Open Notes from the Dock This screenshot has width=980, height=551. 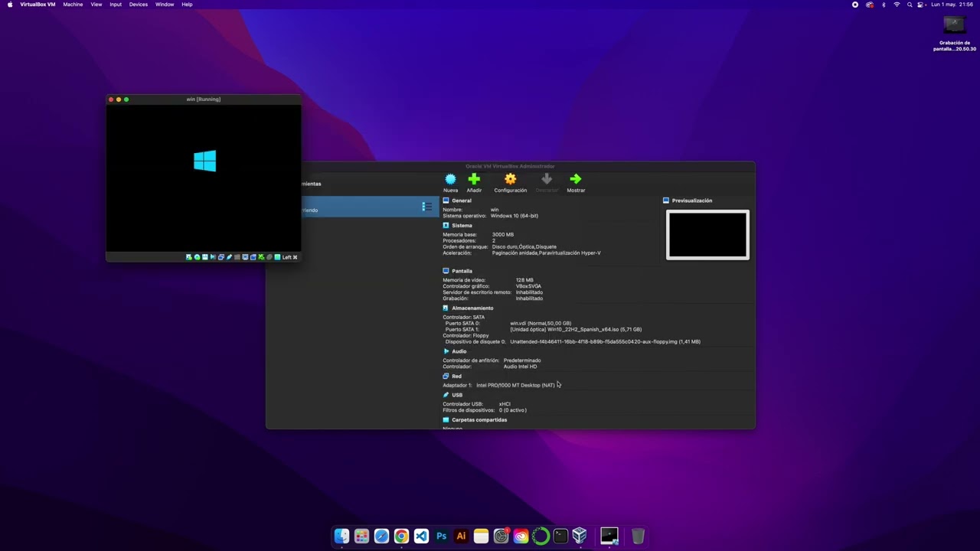(481, 536)
